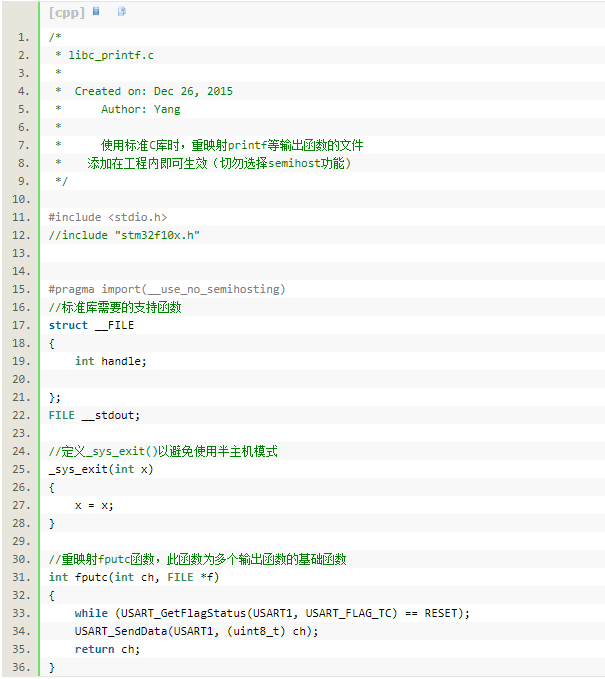Click the "int handle;" line
Image resolution: width=605 pixels, height=679 pixels.
coord(111,361)
